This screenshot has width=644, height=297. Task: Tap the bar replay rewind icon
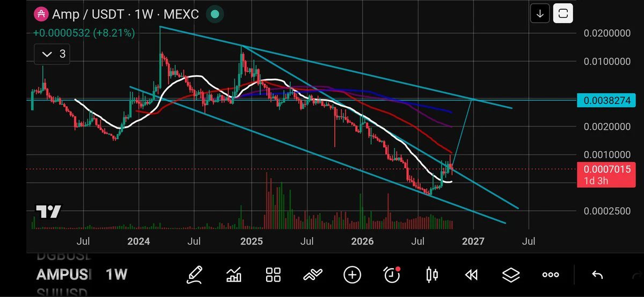pyautogui.click(x=471, y=275)
